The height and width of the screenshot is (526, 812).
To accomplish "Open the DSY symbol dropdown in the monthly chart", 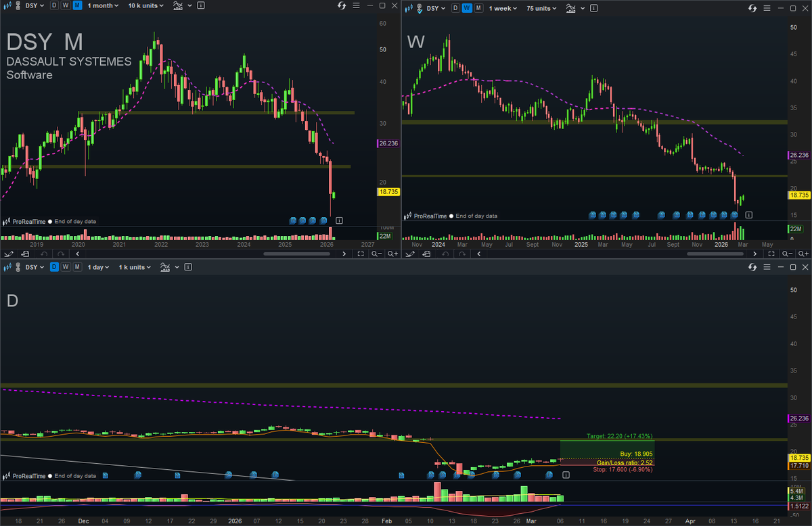I will point(35,5).
